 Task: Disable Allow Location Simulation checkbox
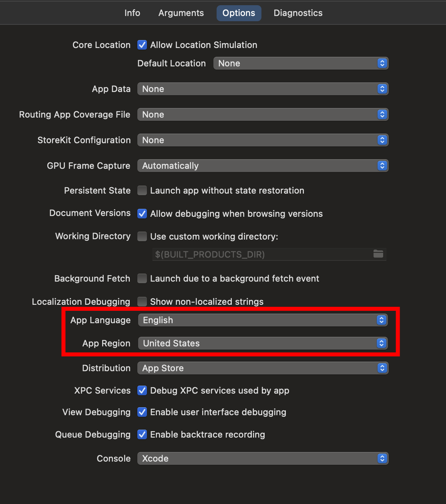[142, 45]
